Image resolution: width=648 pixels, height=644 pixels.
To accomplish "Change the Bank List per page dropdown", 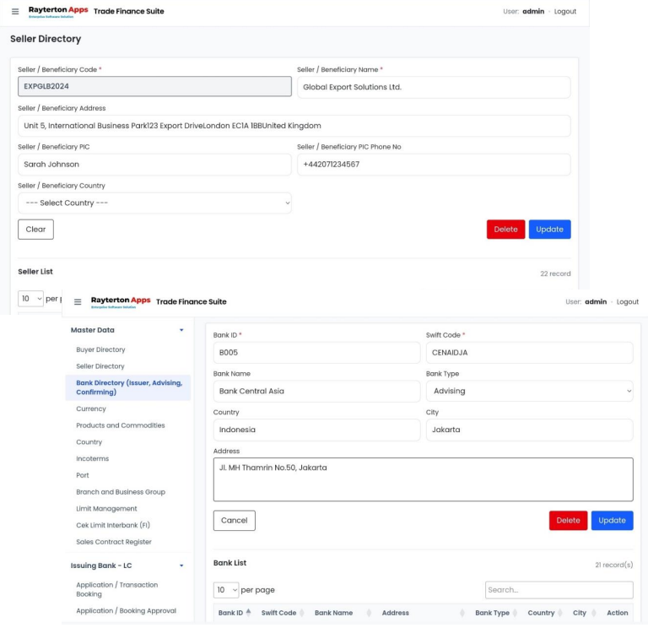I will point(226,590).
